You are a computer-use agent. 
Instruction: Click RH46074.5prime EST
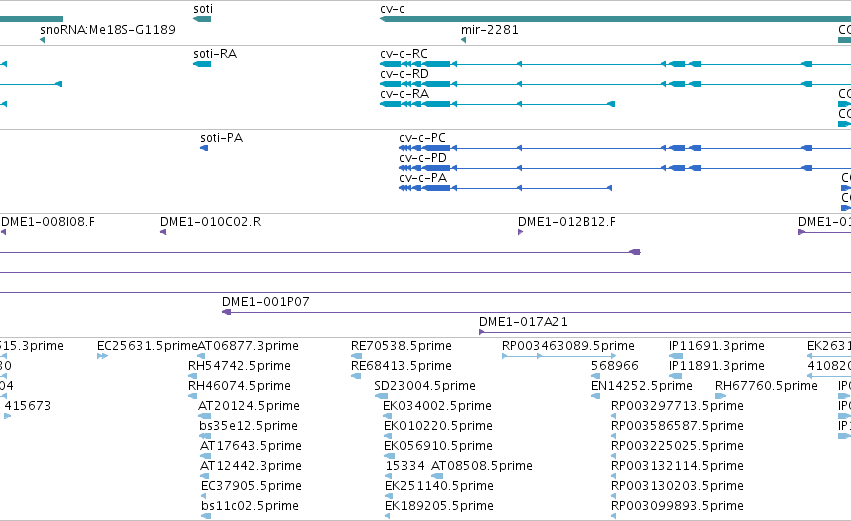tap(192, 396)
